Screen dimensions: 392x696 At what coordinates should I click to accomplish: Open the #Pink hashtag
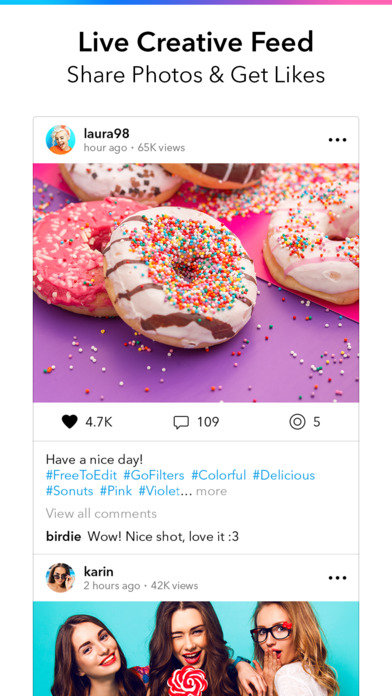point(116,491)
